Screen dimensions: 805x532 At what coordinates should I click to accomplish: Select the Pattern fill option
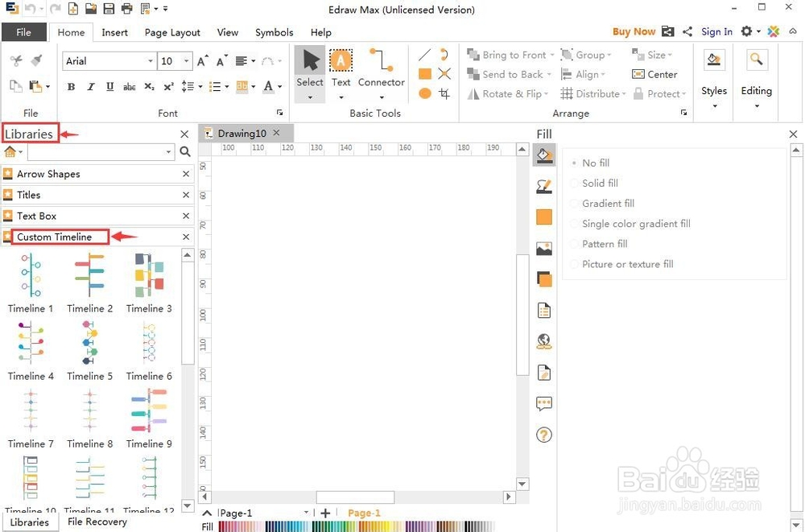[599, 244]
